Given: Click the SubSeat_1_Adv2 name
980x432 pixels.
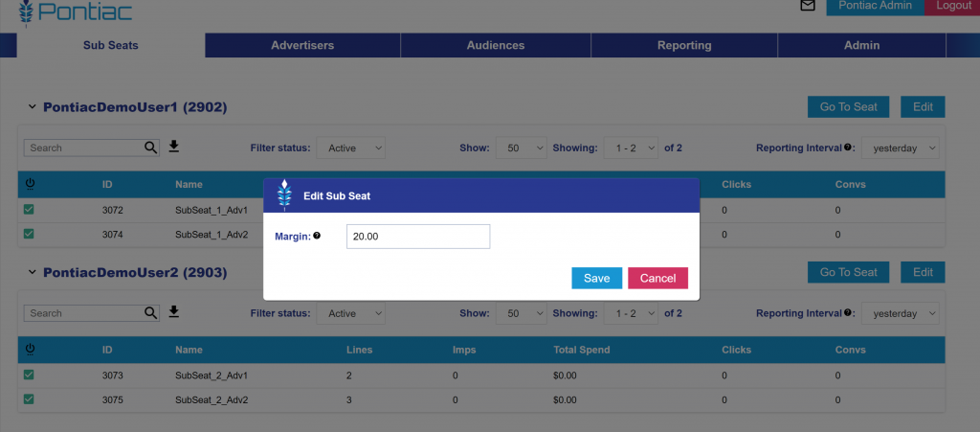Looking at the screenshot, I should [212, 235].
